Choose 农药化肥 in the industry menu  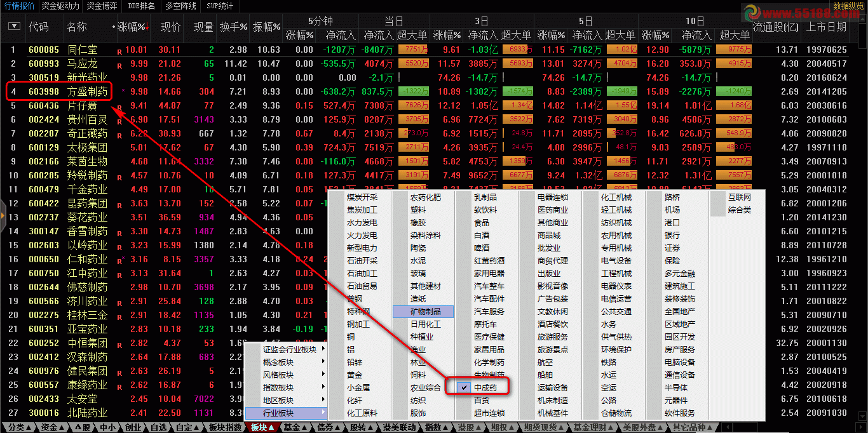point(426,197)
